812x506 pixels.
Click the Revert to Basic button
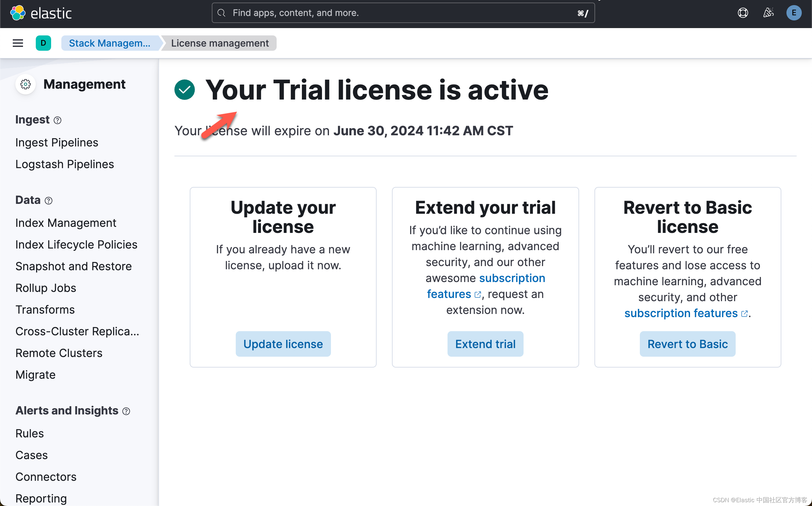coord(687,344)
